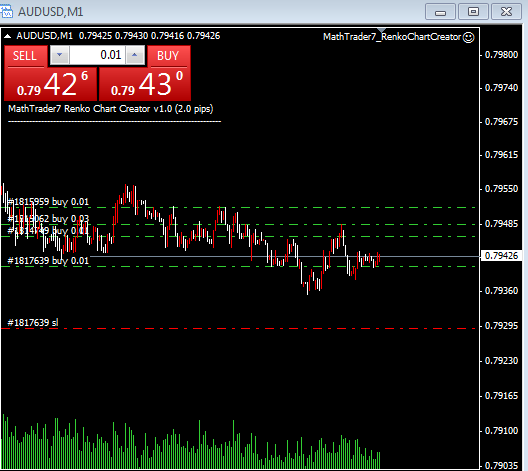Screen dimensions: 528x471
Task: Click the 0.79430 buy price tile
Action: click(x=145, y=84)
